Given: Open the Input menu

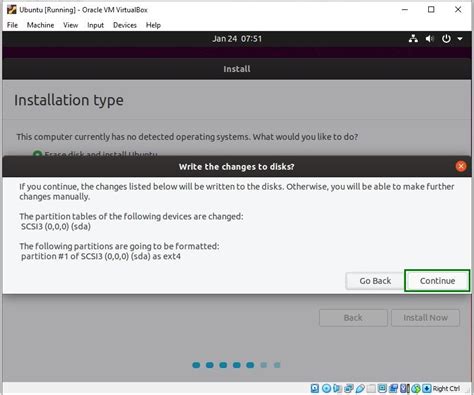Looking at the screenshot, I should (95, 25).
